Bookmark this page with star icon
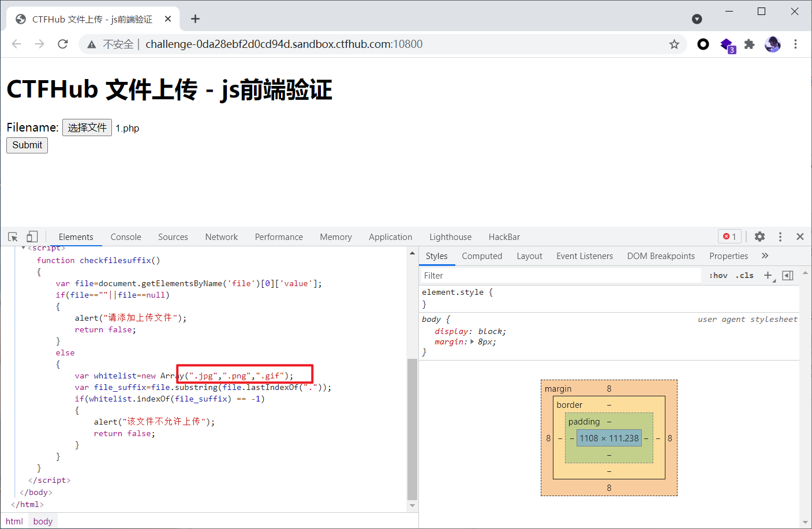The height and width of the screenshot is (529, 812). 674,44
